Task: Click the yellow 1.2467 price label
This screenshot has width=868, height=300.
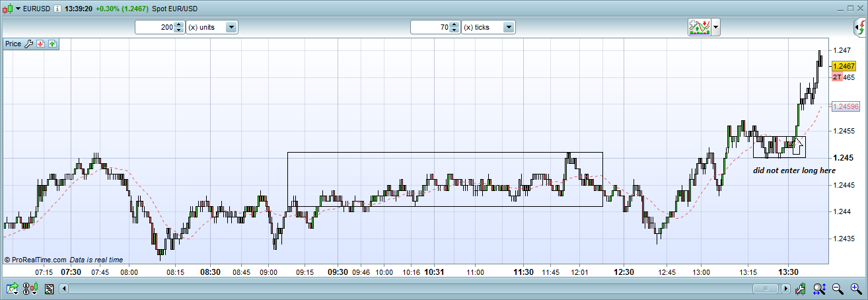Action: coord(844,66)
